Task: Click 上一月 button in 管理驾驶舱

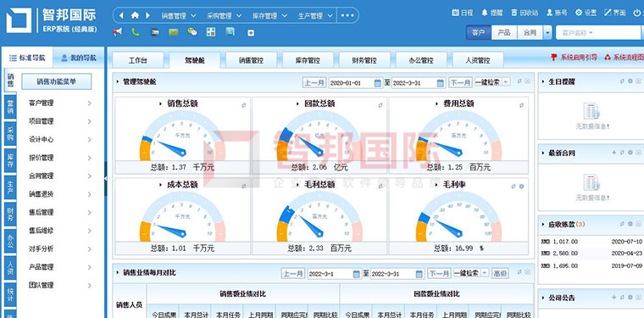Action: [x=314, y=82]
